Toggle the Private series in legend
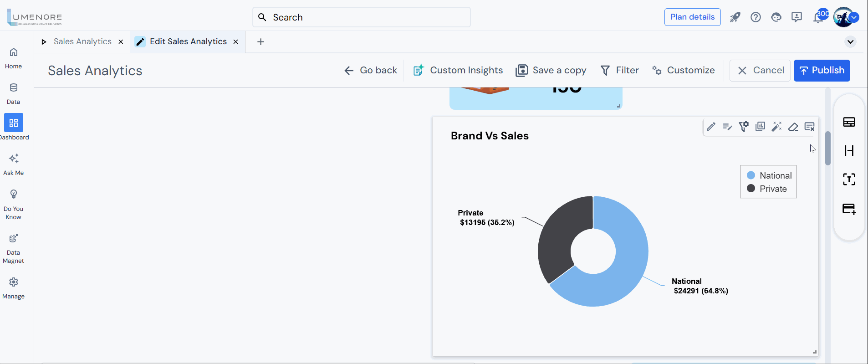 click(x=772, y=189)
